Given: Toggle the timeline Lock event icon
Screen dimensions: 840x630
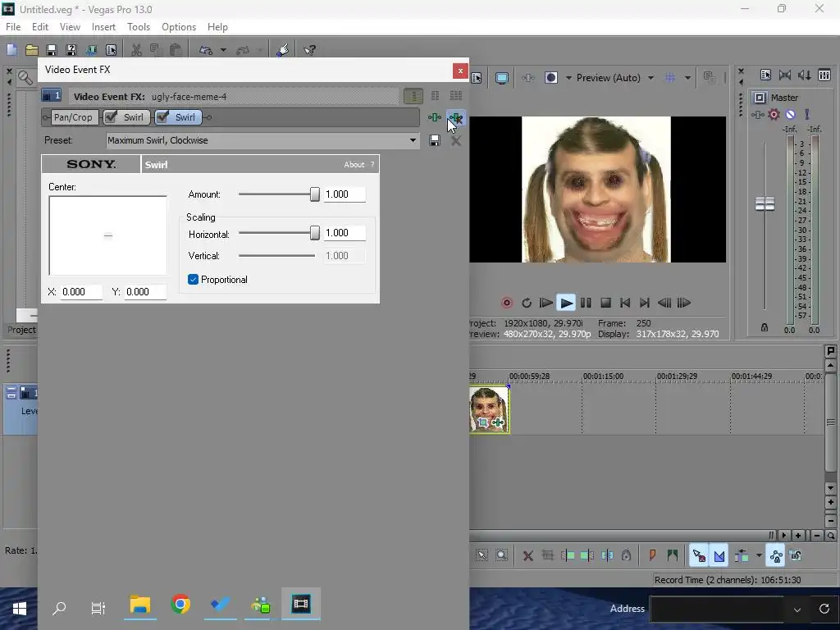Looking at the screenshot, I should pyautogui.click(x=626, y=555).
